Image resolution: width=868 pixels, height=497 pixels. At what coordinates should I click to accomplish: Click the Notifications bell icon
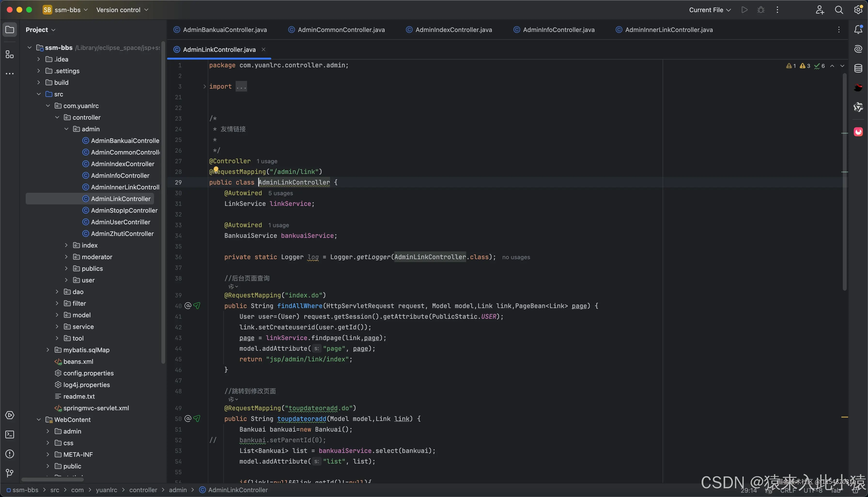858,30
